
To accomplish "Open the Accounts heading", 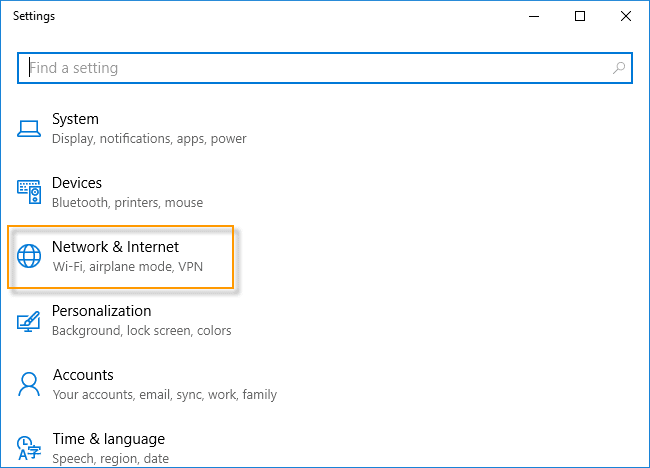I will pyautogui.click(x=82, y=375).
